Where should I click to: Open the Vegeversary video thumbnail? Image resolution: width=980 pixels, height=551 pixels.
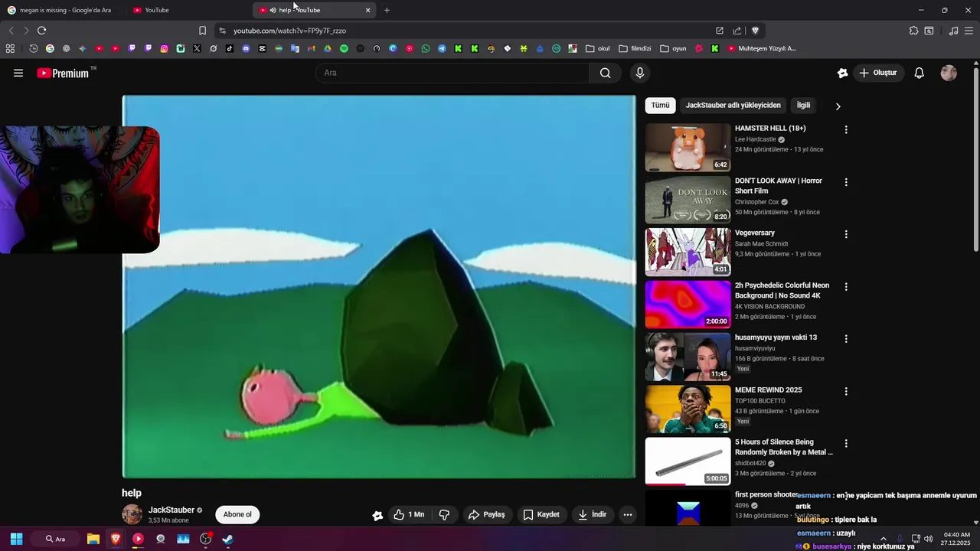(x=688, y=252)
